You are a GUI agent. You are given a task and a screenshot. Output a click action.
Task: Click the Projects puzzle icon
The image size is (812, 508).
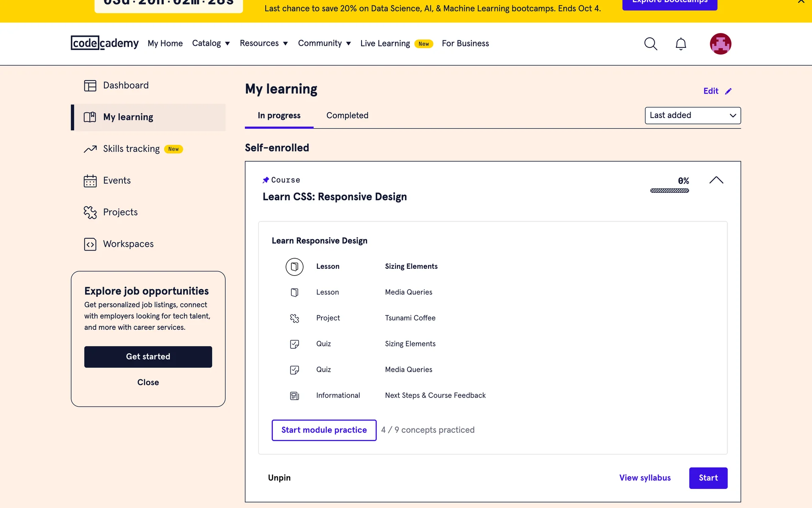pos(90,213)
